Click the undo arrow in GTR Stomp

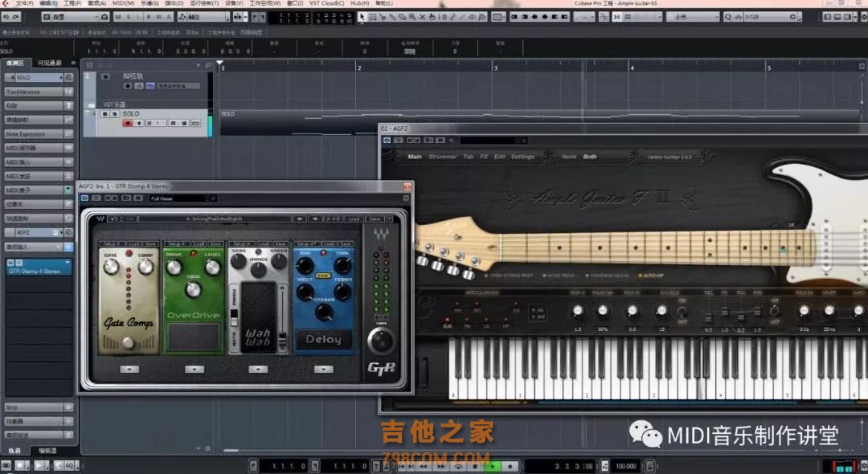114,219
